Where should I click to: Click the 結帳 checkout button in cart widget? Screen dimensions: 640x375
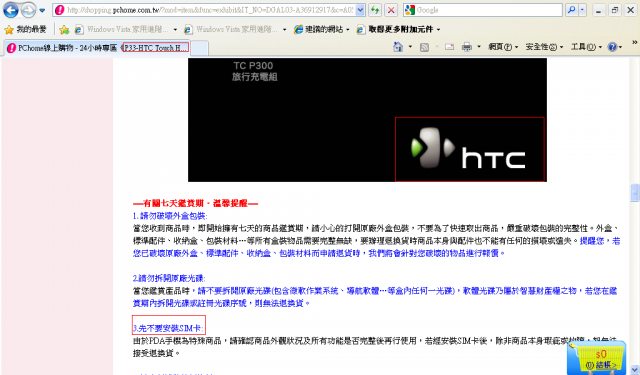click(601, 365)
